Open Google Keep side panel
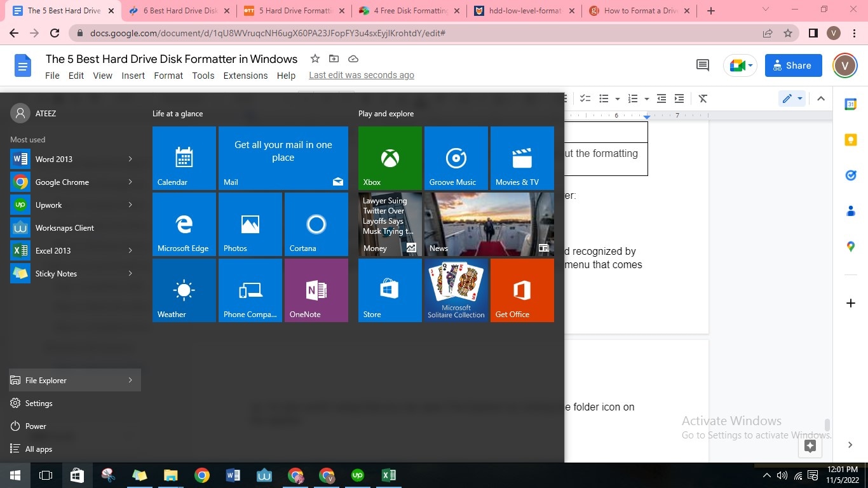Viewport: 868px width, 488px height. tap(851, 140)
